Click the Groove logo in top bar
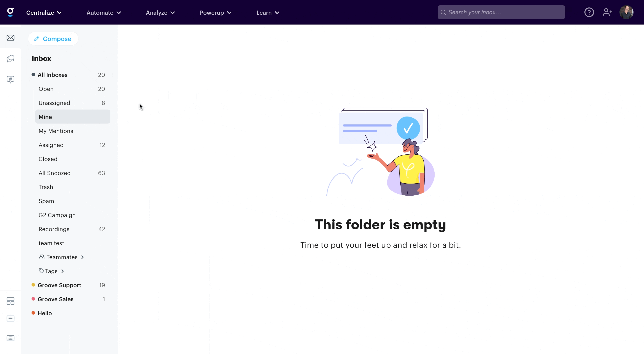The height and width of the screenshot is (354, 644). pos(10,12)
